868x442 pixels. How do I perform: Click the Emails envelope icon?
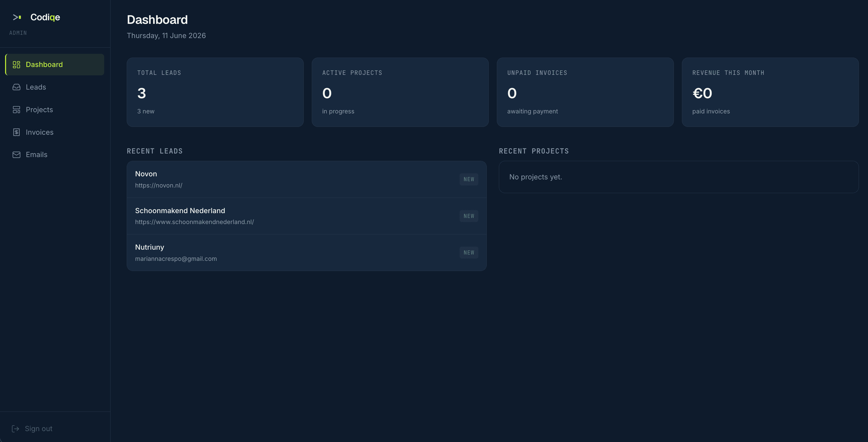16,155
